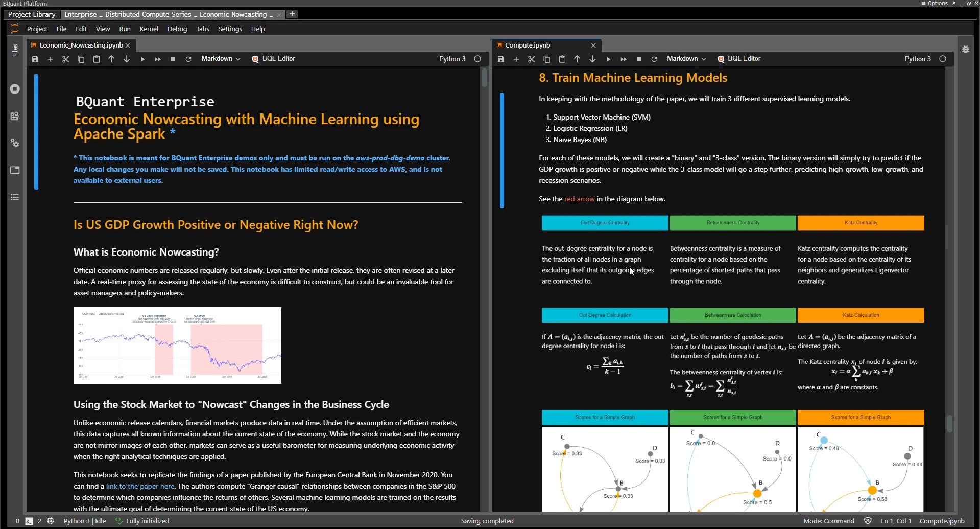The height and width of the screenshot is (529, 980).
Task: Move the cell down in Compute.ipynb
Action: tap(592, 59)
